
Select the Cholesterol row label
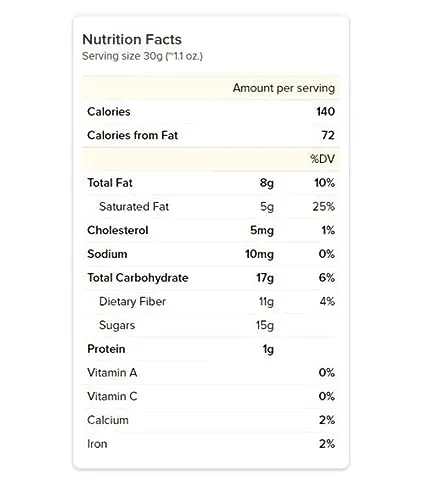click(118, 230)
